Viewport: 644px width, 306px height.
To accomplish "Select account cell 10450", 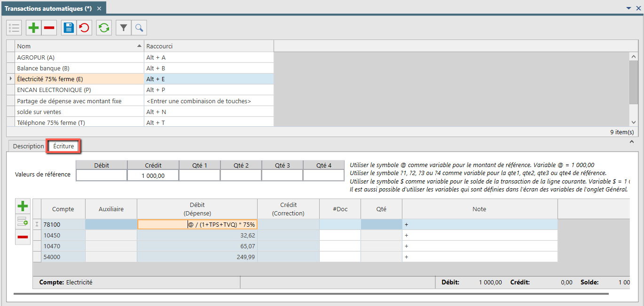I will tap(63, 235).
